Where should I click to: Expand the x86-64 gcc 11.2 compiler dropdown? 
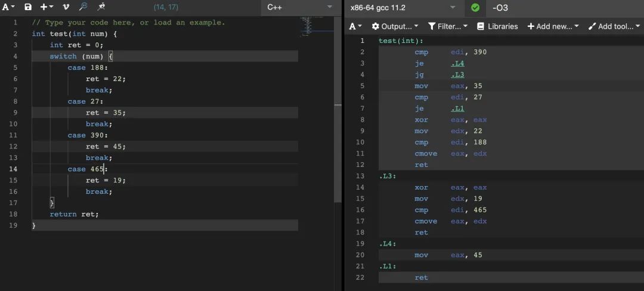pos(402,7)
